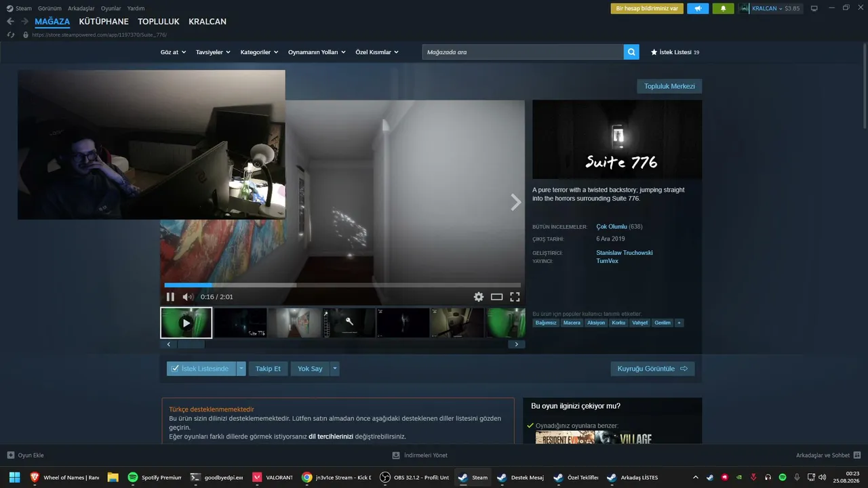Screen dimensions: 868x488
Task: Open Chrome Kick stream taskbar button
Action: click(336, 477)
